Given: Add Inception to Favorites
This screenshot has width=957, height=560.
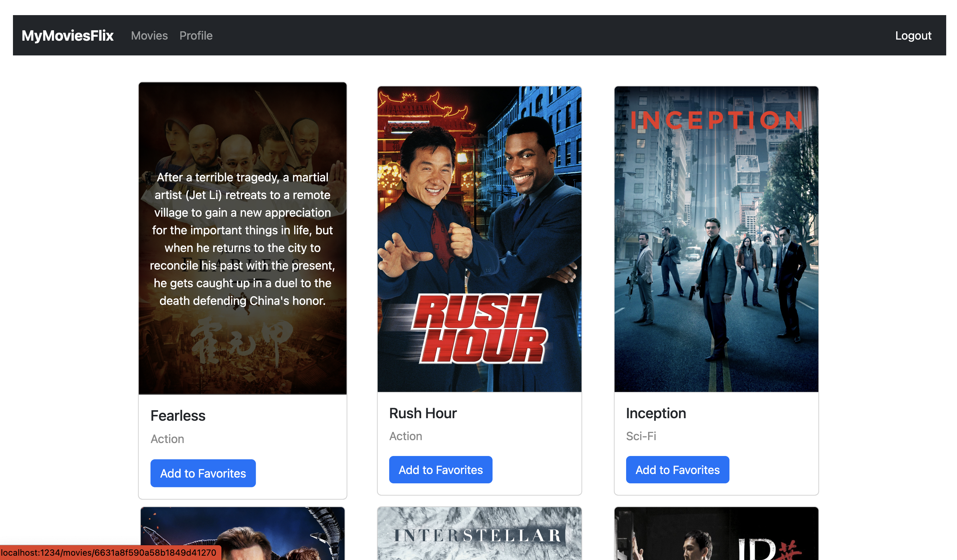Looking at the screenshot, I should point(678,470).
